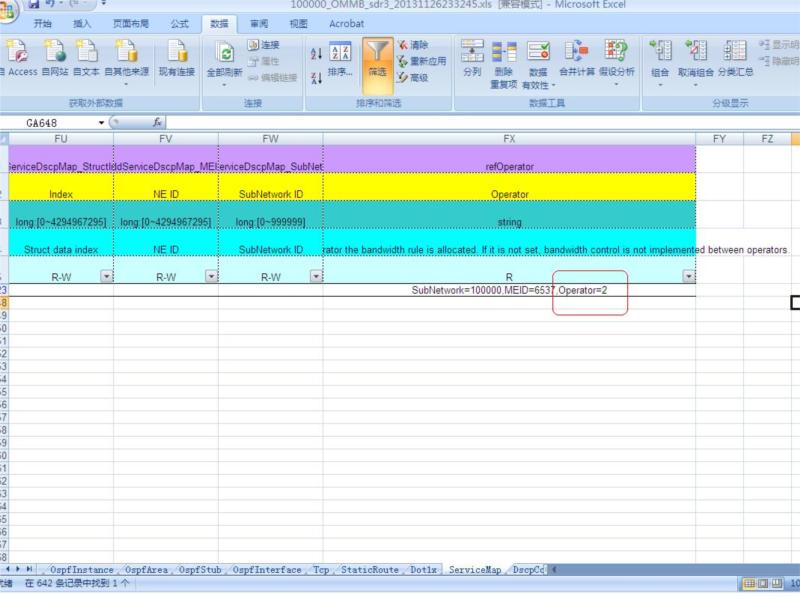Open the Formulas (公式) ribbon tab
Viewport: 800px width, 600px height.
pyautogui.click(x=180, y=23)
